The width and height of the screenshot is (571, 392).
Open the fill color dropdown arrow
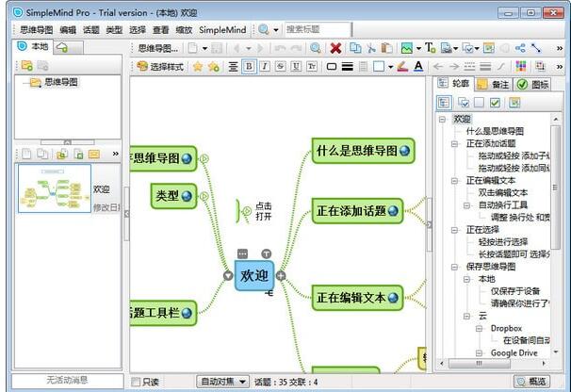pos(390,67)
